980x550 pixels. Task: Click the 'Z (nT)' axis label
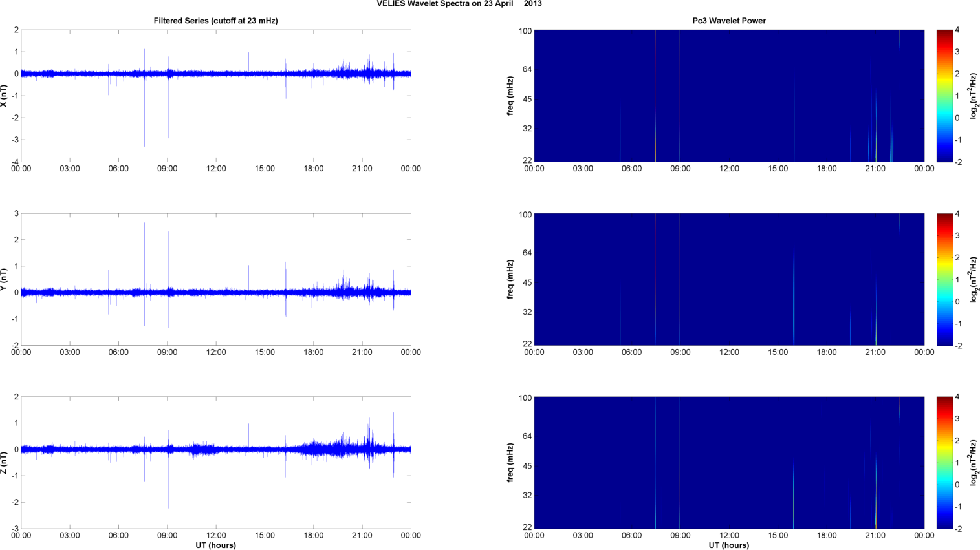click(x=4, y=463)
